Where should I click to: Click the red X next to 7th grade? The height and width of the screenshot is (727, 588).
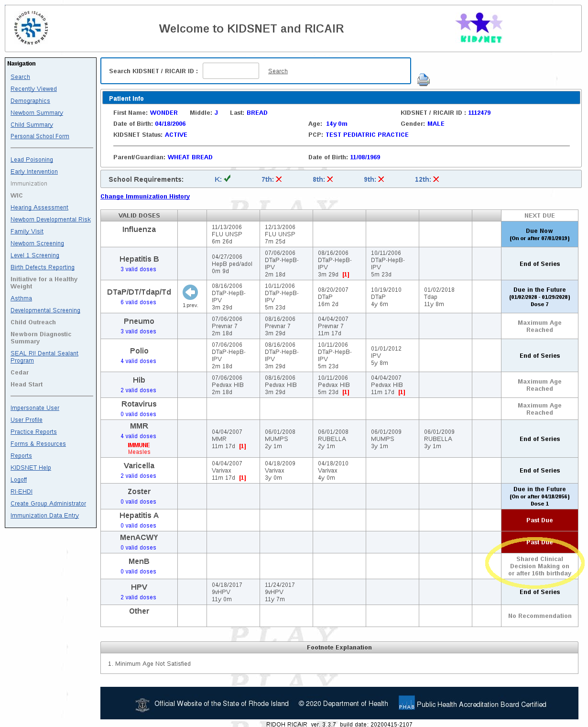point(279,179)
